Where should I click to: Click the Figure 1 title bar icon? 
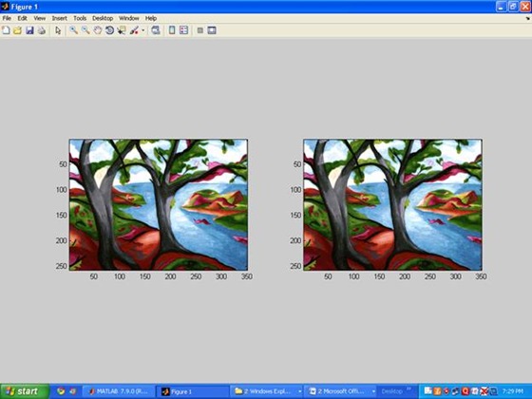(x=5, y=6)
